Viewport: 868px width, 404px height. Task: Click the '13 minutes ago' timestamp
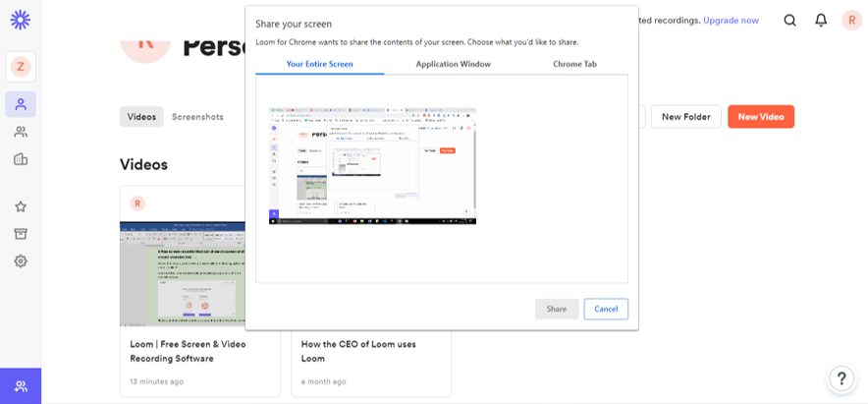[x=157, y=381]
